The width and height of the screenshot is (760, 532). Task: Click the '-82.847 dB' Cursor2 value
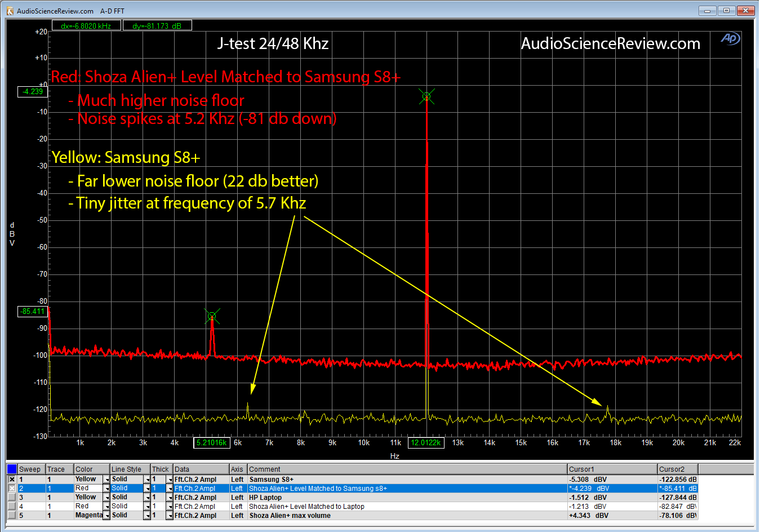click(678, 507)
